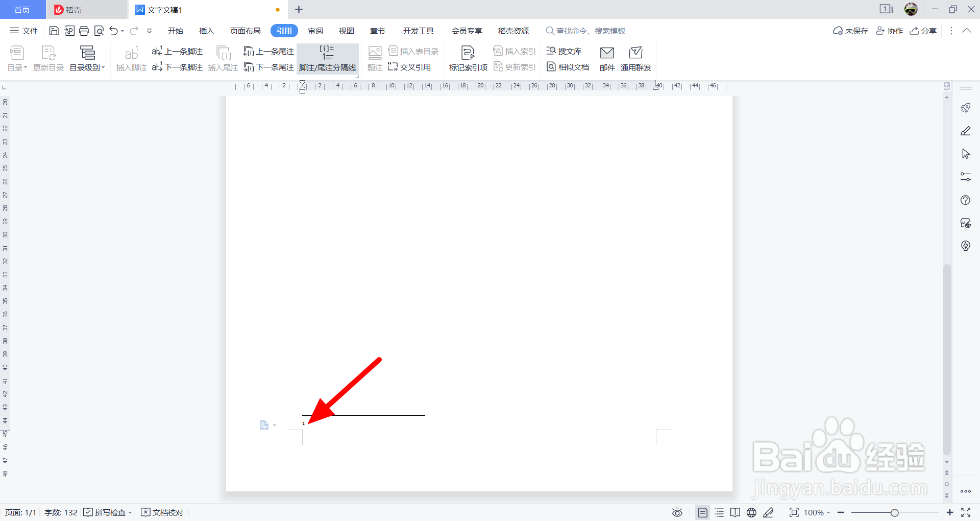The image size is (980, 521).
Task: Switch to Web layout view globe icon
Action: point(751,512)
